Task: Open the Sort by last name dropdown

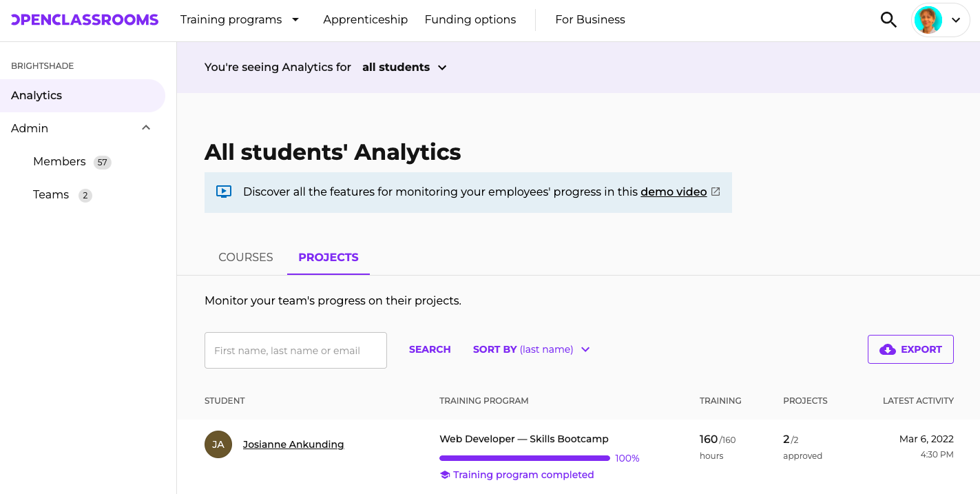Action: (531, 349)
